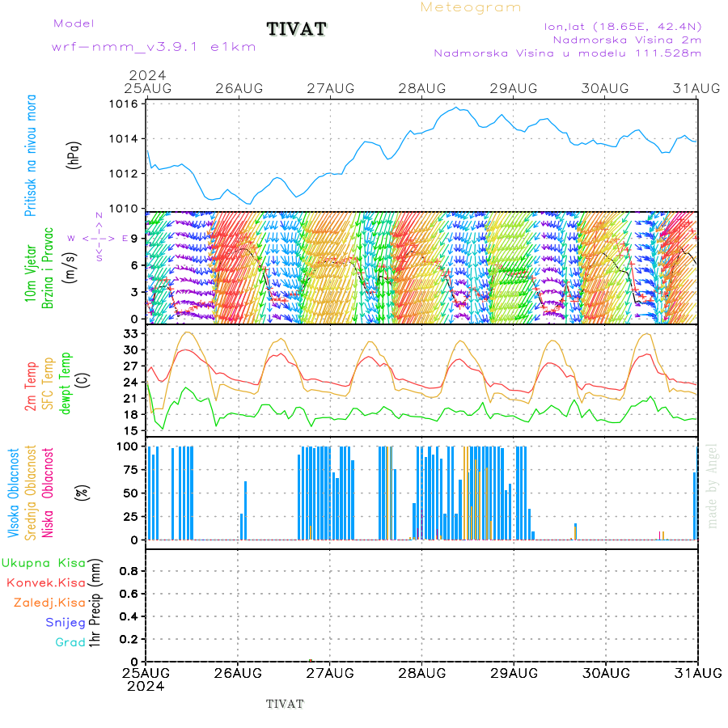The image size is (728, 728).
Task: Click cloud cover axis value "100"
Action: pyautogui.click(x=127, y=447)
